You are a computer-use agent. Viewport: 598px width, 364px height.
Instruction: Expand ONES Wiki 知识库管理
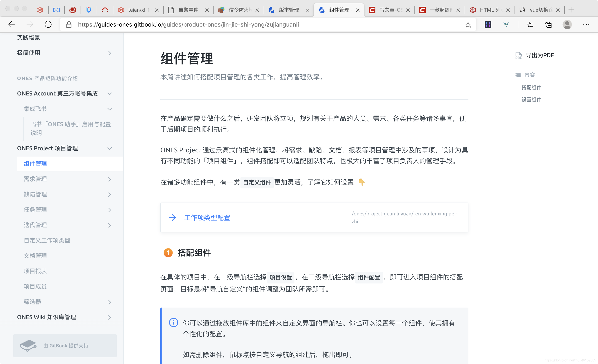click(x=109, y=318)
